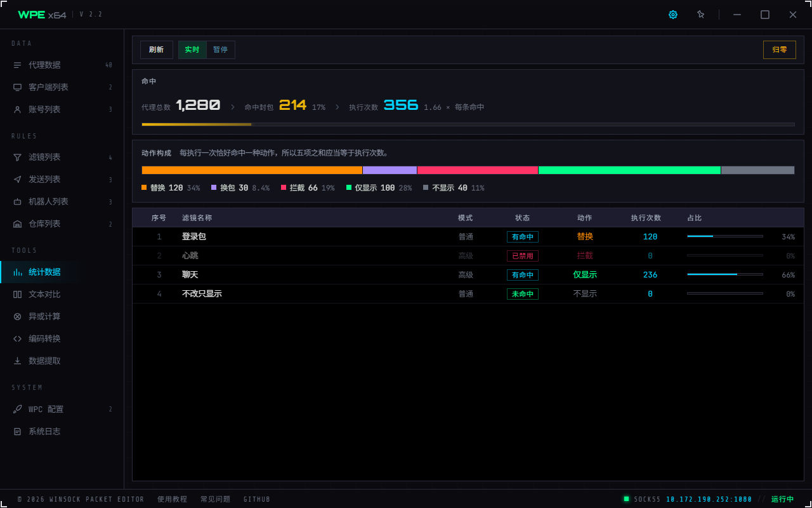Viewport: 812px width, 508px height.
Task: Click the proxy address 10.172.190.252:1080
Action: [709, 499]
